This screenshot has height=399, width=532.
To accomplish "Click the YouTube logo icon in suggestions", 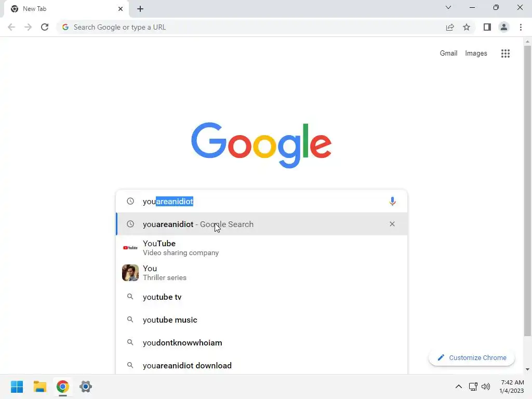I will pos(130,248).
